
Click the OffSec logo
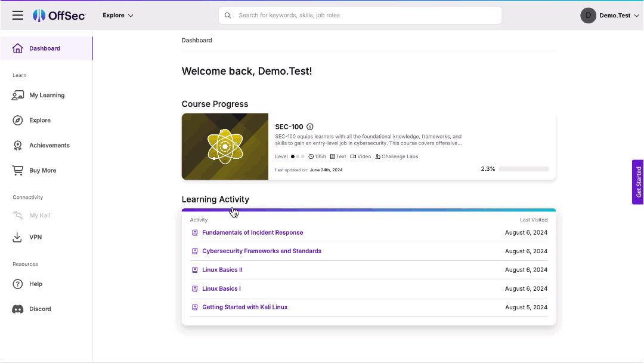[x=59, y=15]
